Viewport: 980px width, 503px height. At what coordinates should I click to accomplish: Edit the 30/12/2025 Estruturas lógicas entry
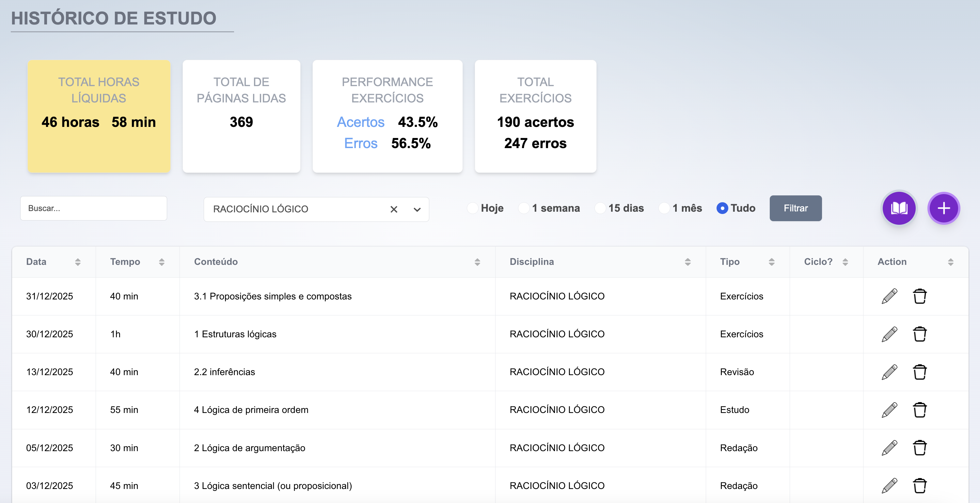tap(890, 334)
